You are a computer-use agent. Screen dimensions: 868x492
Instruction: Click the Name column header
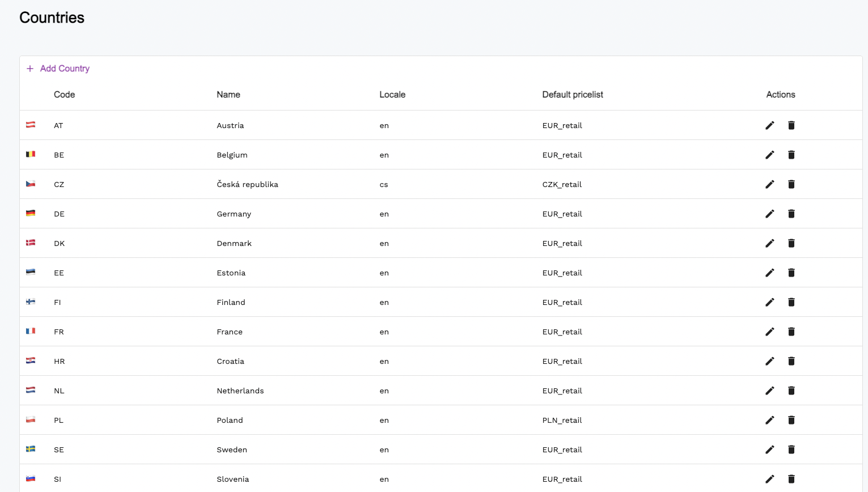click(228, 95)
